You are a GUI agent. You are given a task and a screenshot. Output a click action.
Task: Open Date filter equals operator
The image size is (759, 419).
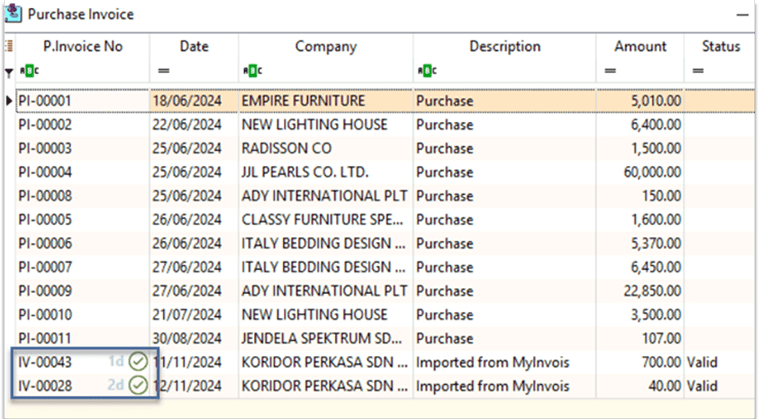point(164,71)
